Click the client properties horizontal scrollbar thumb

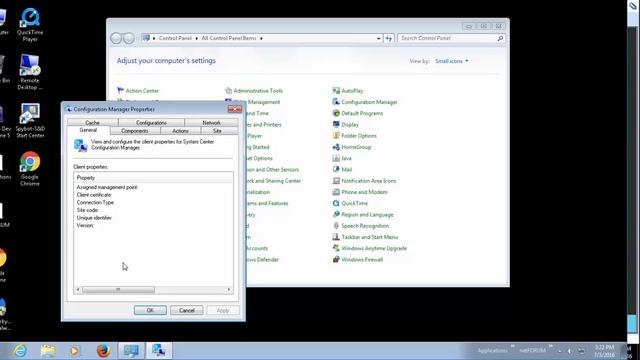(118, 289)
